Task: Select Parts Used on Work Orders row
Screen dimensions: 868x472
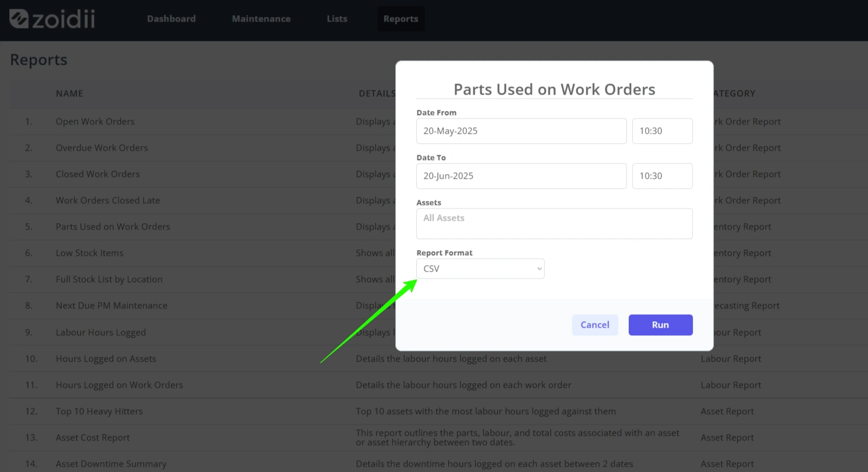Action: [x=113, y=227]
